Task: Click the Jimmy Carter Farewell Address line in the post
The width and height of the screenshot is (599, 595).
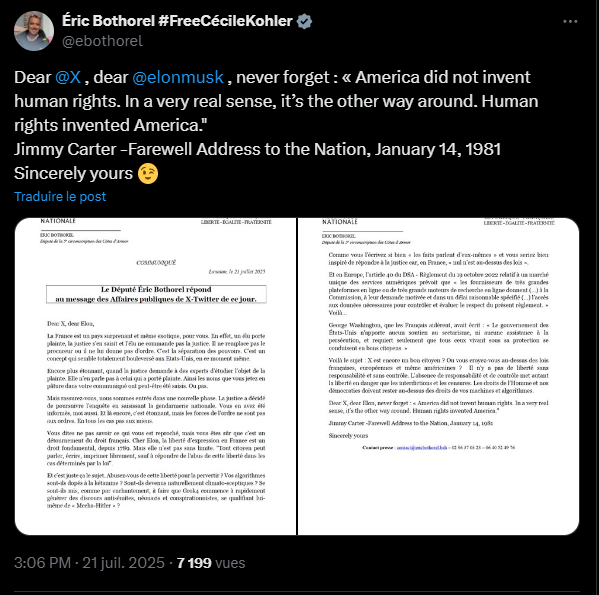Action: (257, 149)
